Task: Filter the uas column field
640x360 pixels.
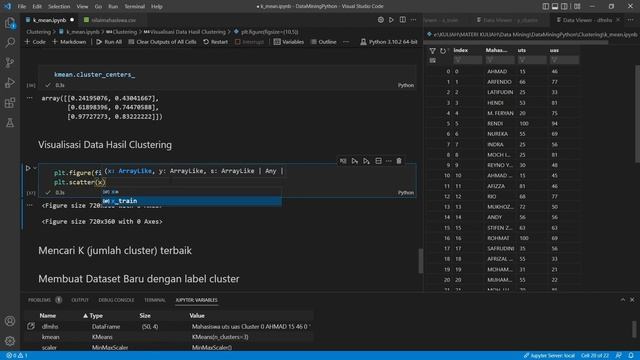Action: coord(564,60)
